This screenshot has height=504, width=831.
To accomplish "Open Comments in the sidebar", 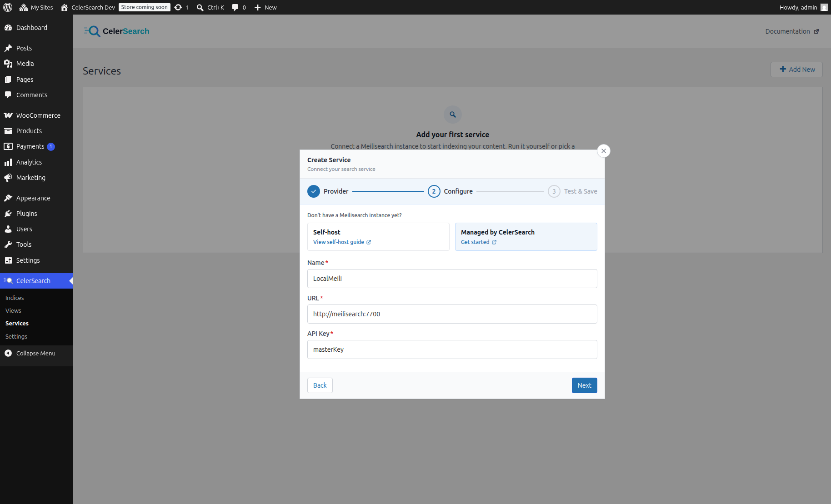I will click(x=36, y=95).
